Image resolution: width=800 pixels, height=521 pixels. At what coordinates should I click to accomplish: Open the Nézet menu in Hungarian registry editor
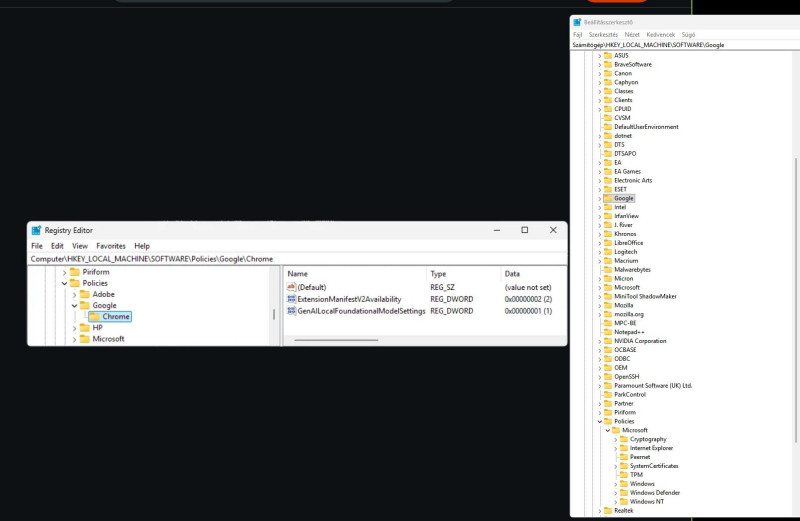[x=632, y=35]
